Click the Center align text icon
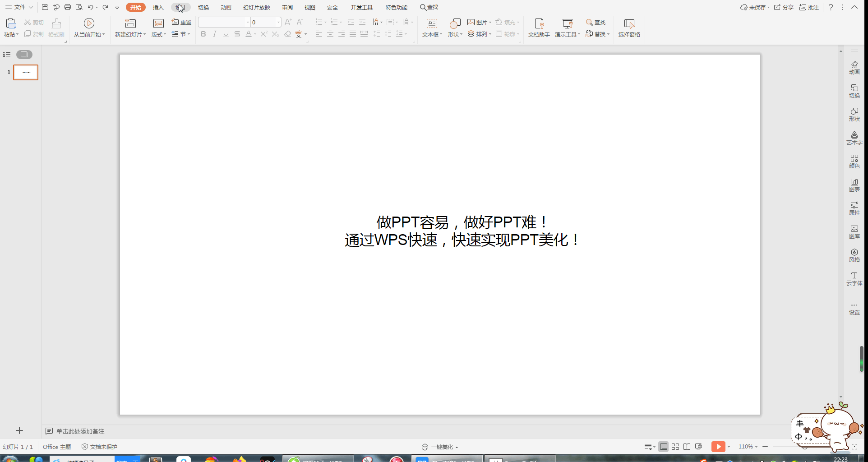Image resolution: width=868 pixels, height=462 pixels. click(x=330, y=34)
